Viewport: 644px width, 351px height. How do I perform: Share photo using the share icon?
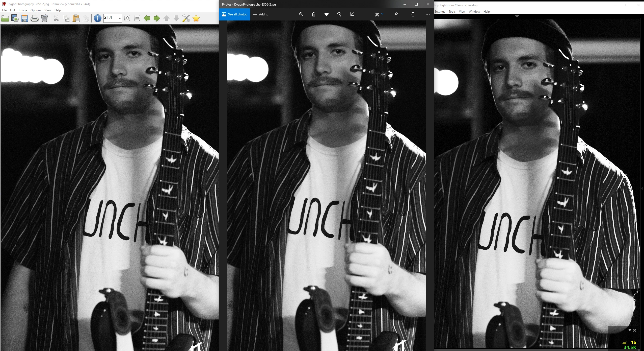(x=396, y=14)
